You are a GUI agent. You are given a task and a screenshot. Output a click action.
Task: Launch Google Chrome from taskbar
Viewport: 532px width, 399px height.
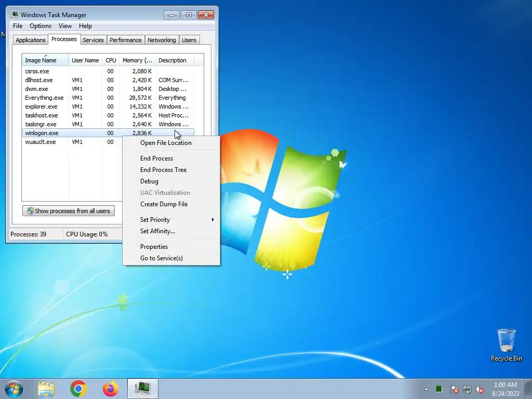pos(78,389)
